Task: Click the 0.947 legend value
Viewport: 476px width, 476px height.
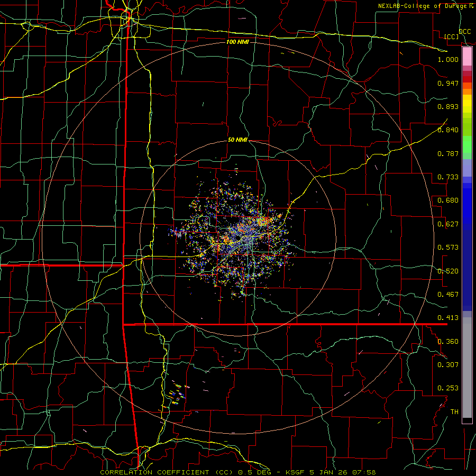Action: click(x=448, y=83)
